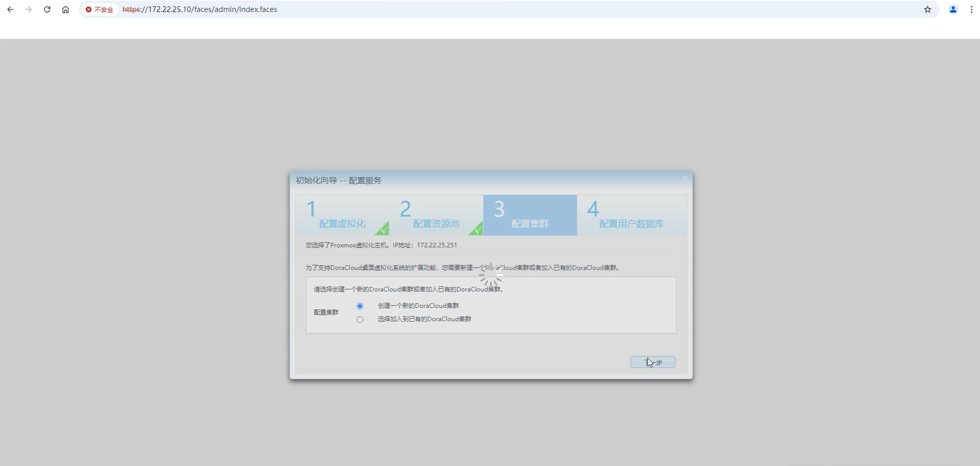Click the 下一步 next button
980x466 pixels.
coord(653,362)
